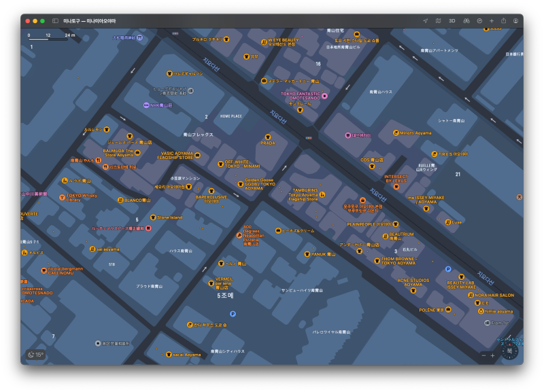
Task: Show current location
Action: pos(426,21)
